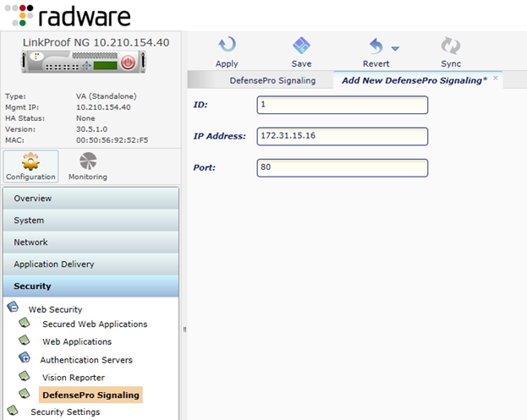Click the Sync icon
527x420 pixels.
[451, 46]
